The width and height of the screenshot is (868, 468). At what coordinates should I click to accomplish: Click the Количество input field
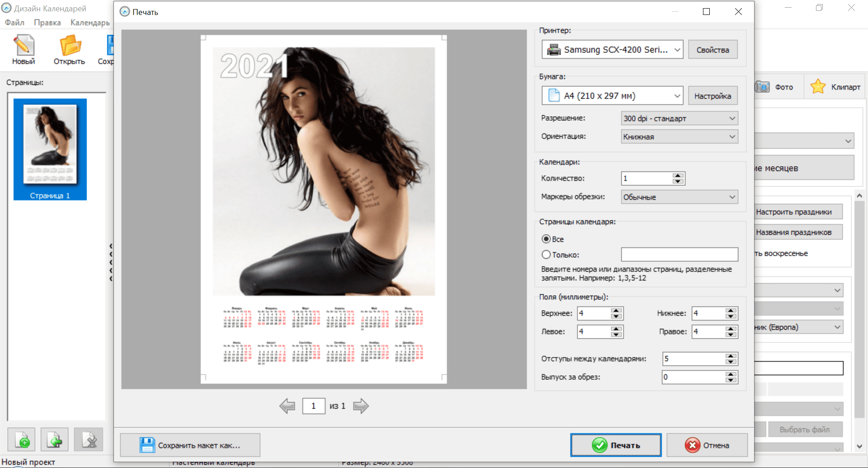point(647,178)
